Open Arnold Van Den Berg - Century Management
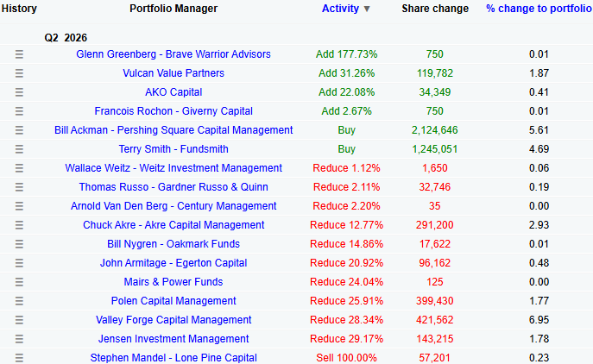The width and height of the screenshot is (593, 364). (x=173, y=206)
